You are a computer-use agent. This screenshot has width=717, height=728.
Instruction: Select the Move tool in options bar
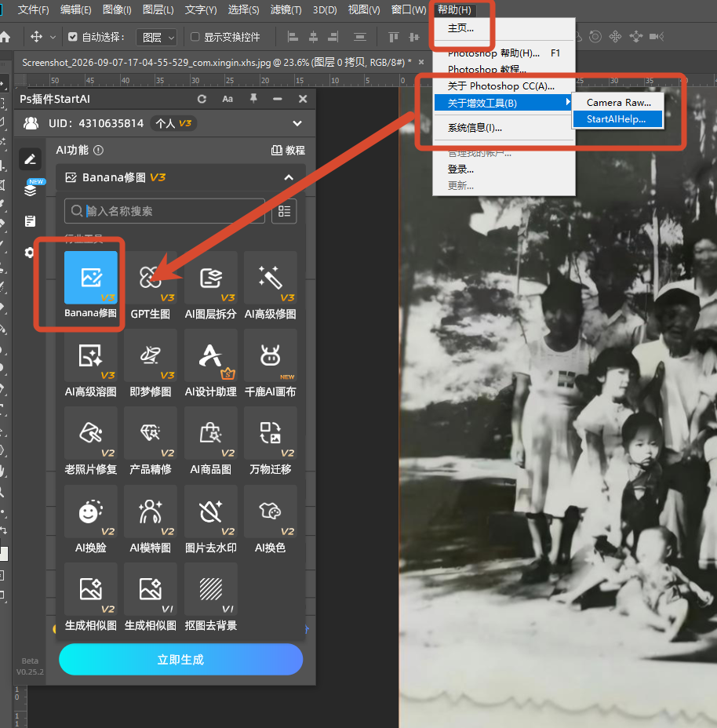[36, 37]
